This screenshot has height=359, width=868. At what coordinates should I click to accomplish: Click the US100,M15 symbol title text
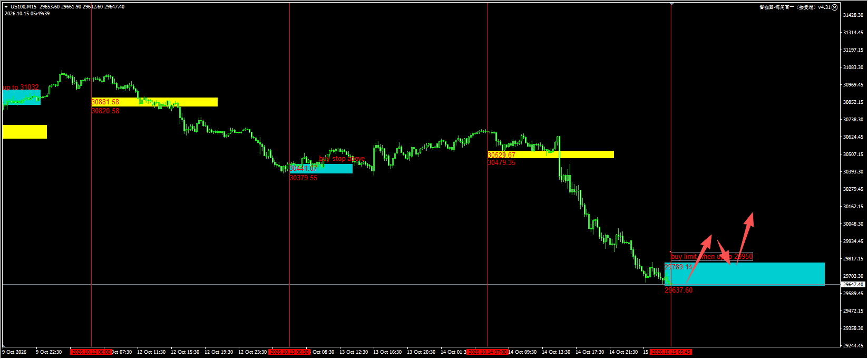(x=24, y=7)
